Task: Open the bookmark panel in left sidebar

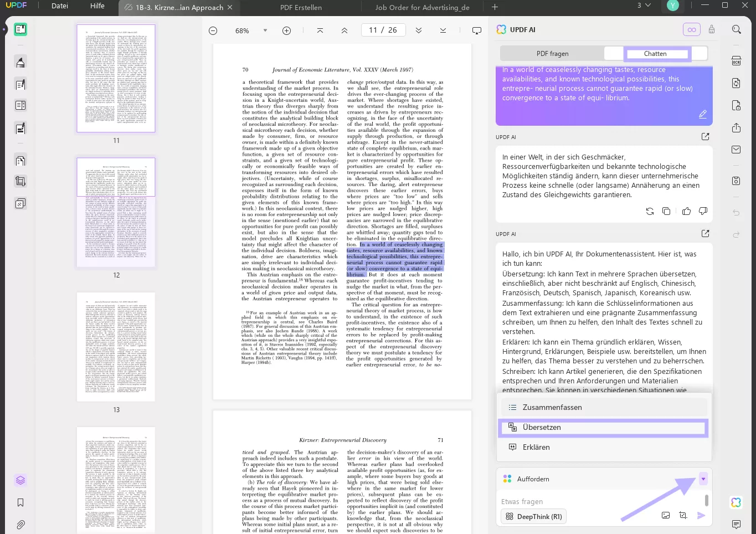Action: [20, 502]
